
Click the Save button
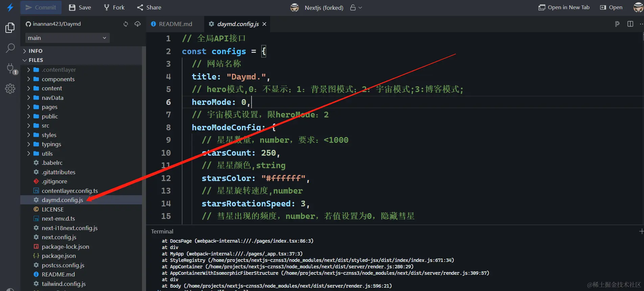(x=80, y=7)
